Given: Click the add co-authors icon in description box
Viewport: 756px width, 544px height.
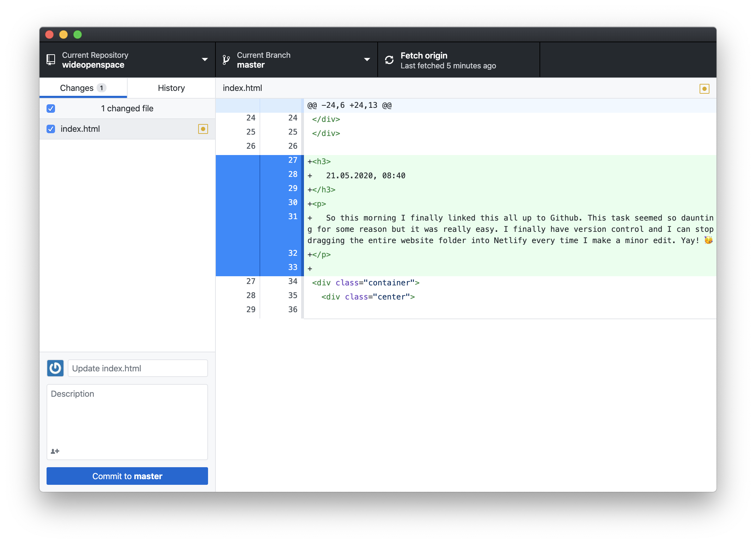Looking at the screenshot, I should point(55,451).
